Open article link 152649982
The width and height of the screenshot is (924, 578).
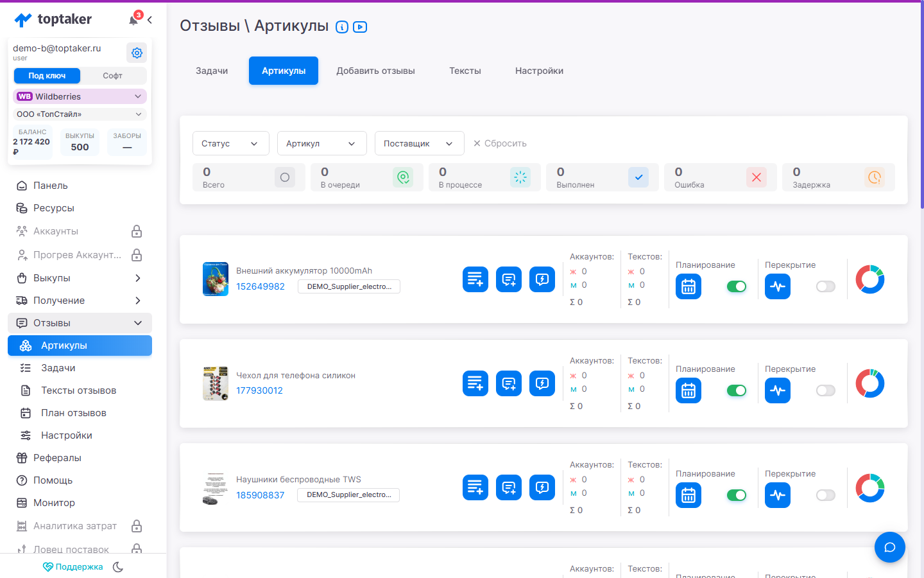tap(261, 286)
